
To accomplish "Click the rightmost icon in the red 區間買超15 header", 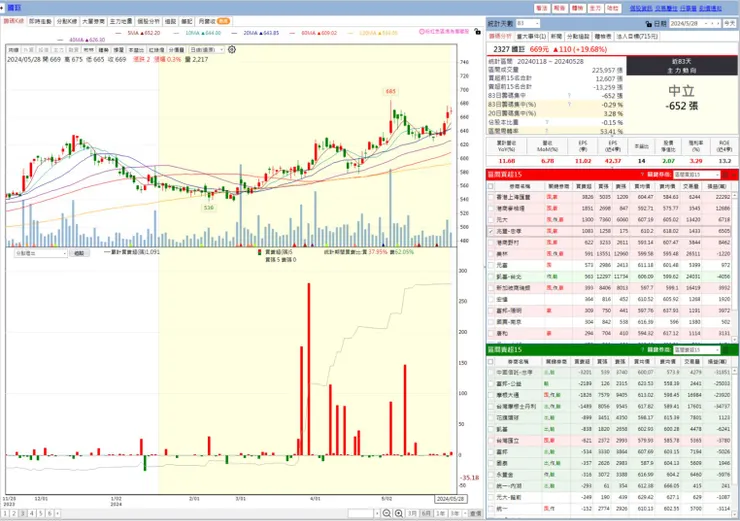I will pos(734,175).
